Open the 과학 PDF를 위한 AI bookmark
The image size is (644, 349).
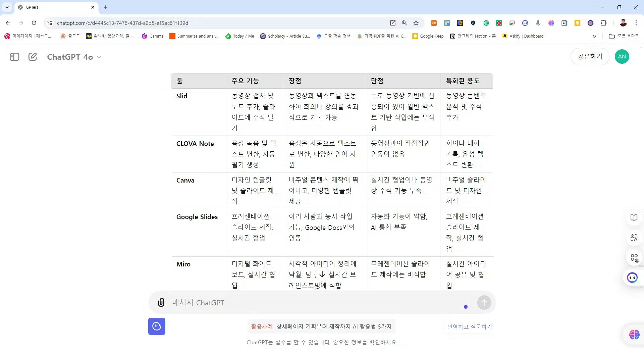pos(382,36)
